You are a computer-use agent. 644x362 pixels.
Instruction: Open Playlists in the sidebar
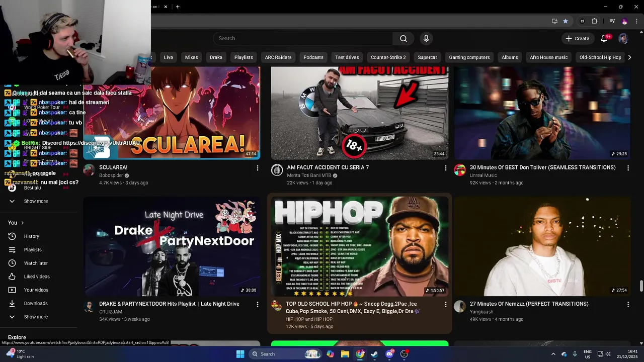(39, 250)
